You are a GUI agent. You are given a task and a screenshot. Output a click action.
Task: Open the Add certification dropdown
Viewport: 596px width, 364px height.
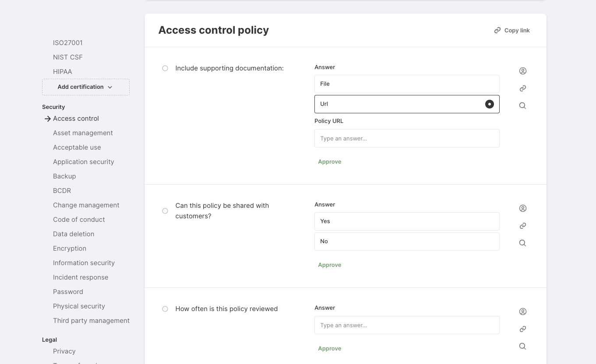pyautogui.click(x=86, y=87)
